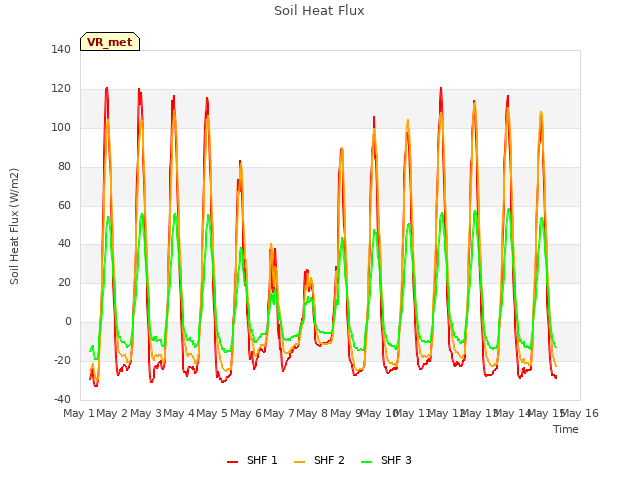Click the May 4 x-axis tick label

179,413
